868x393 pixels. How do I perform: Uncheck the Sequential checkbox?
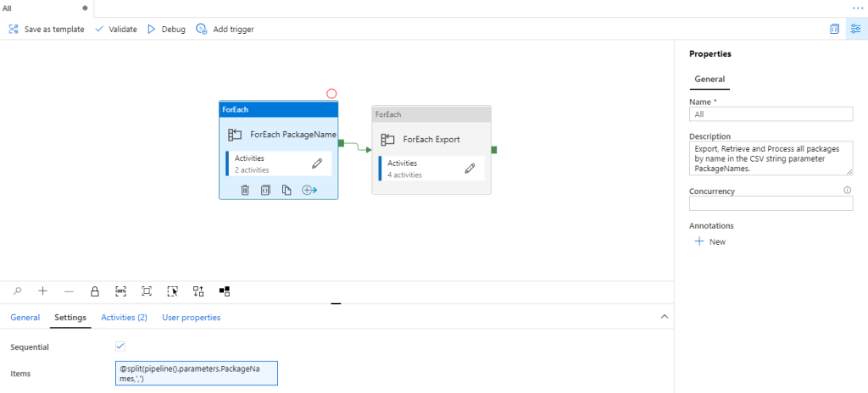point(120,346)
